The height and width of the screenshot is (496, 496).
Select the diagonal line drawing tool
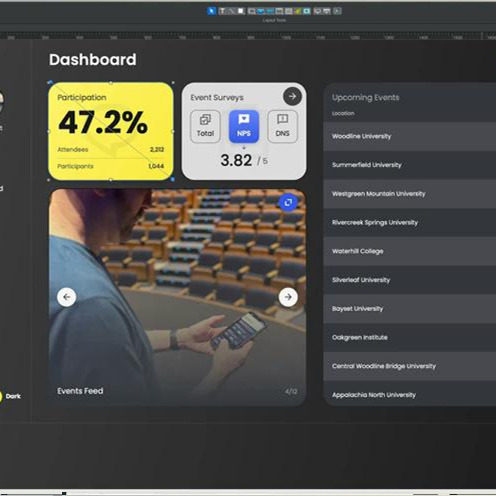[x=231, y=11]
